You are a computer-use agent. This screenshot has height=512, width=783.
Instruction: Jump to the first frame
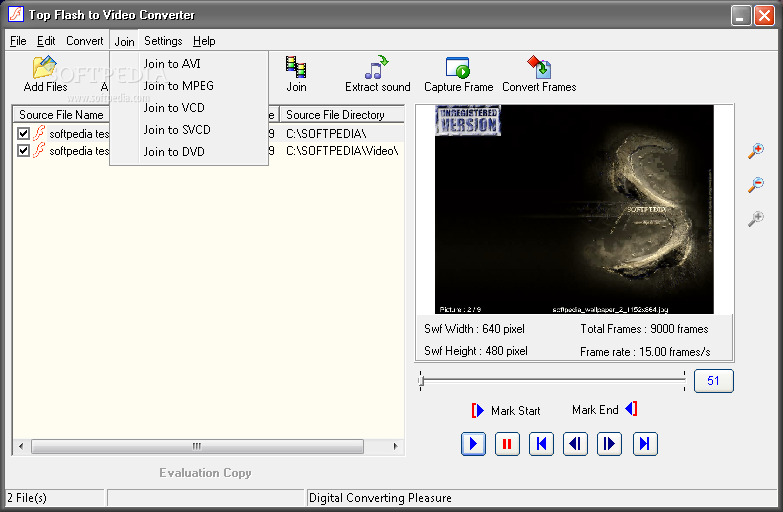(541, 444)
